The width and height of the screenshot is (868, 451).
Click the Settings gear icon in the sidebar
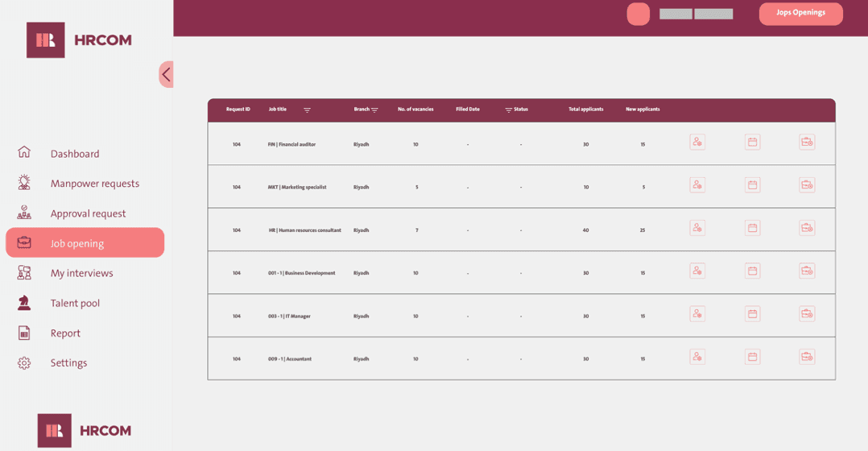[24, 363]
